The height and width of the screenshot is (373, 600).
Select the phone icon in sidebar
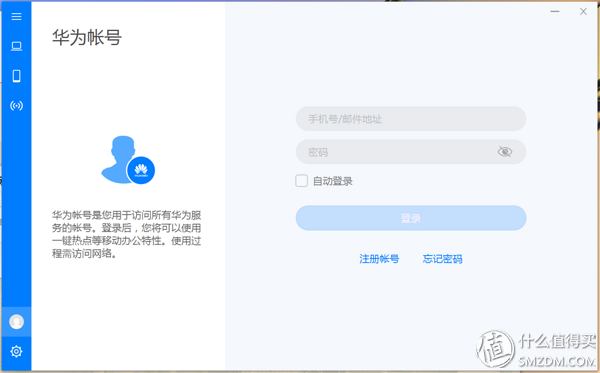coord(16,76)
